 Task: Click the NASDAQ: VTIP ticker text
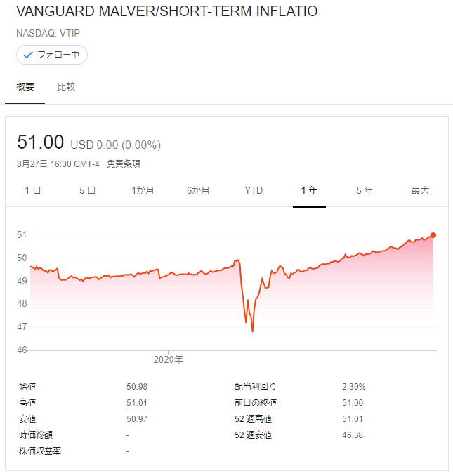48,33
